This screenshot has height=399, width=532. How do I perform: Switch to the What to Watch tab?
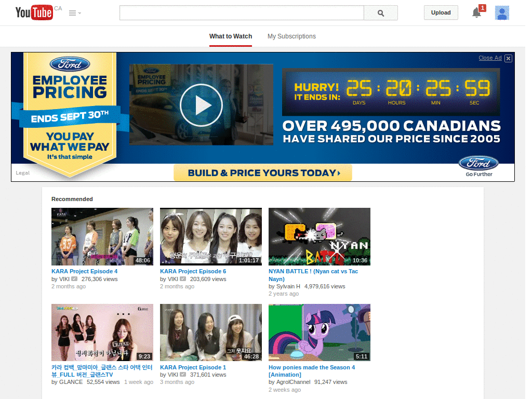point(231,36)
